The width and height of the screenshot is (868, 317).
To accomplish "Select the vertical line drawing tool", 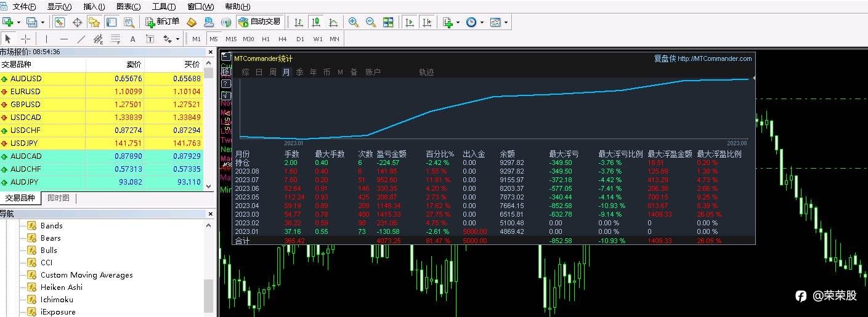I will pos(47,39).
